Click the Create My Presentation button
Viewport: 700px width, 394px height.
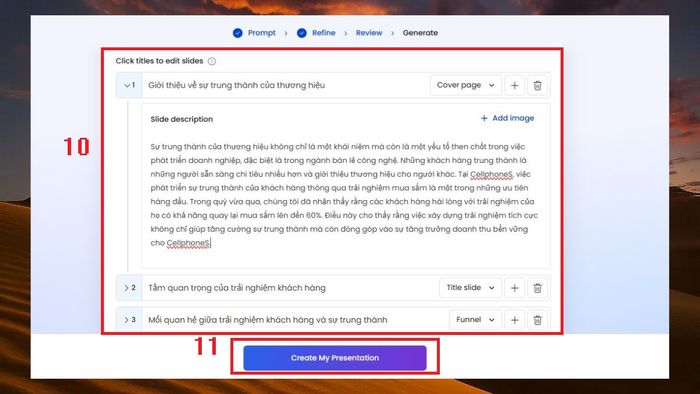335,358
